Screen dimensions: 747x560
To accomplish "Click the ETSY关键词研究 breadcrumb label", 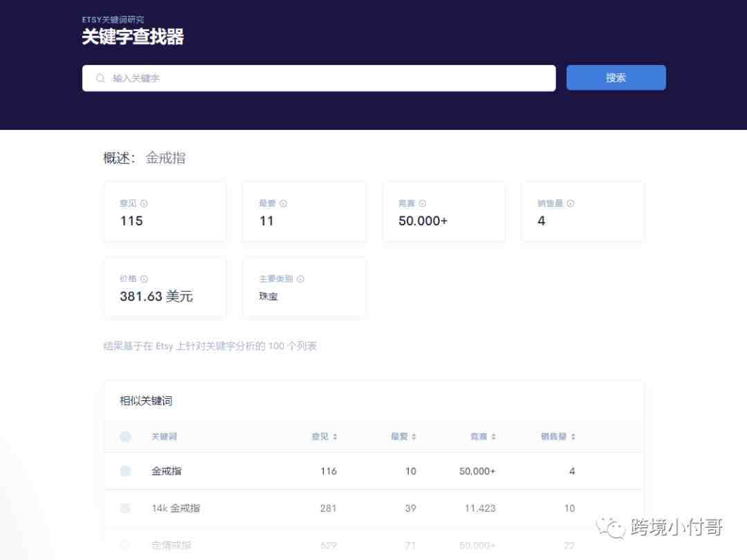I will coord(113,19).
